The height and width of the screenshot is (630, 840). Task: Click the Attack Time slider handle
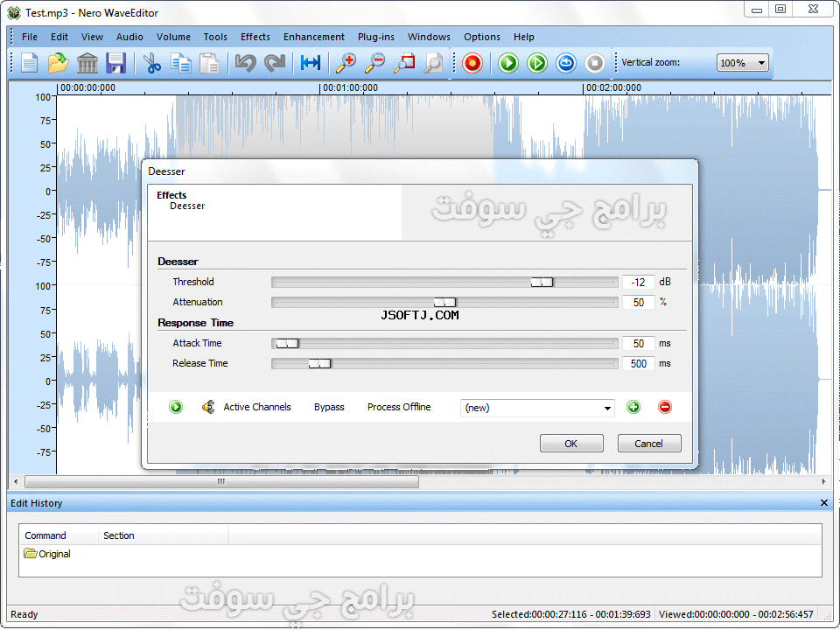coord(287,344)
